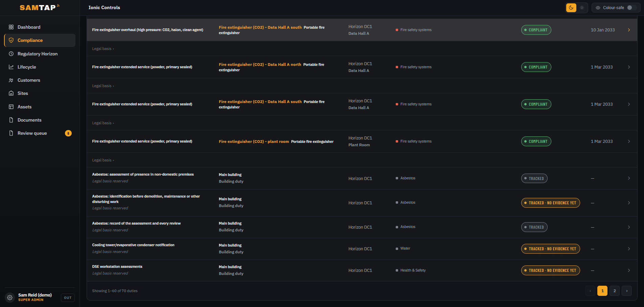Toggle the Colour-safe switch

click(x=632, y=7)
